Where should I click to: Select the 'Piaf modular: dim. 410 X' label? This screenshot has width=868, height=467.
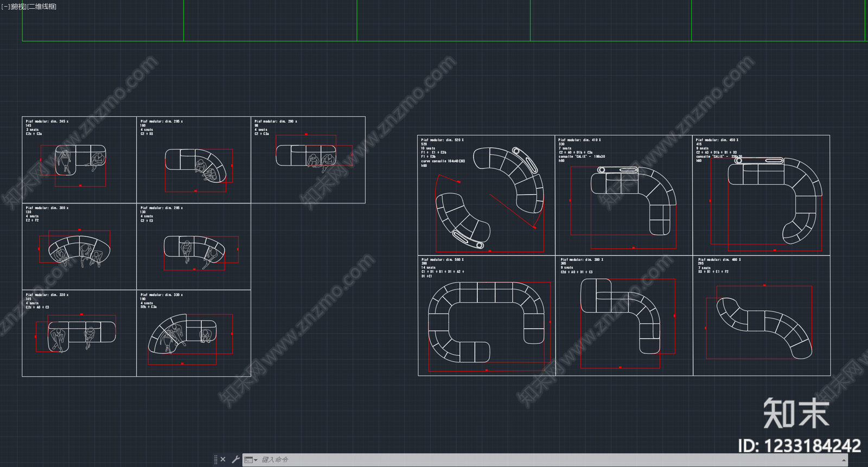coord(579,140)
